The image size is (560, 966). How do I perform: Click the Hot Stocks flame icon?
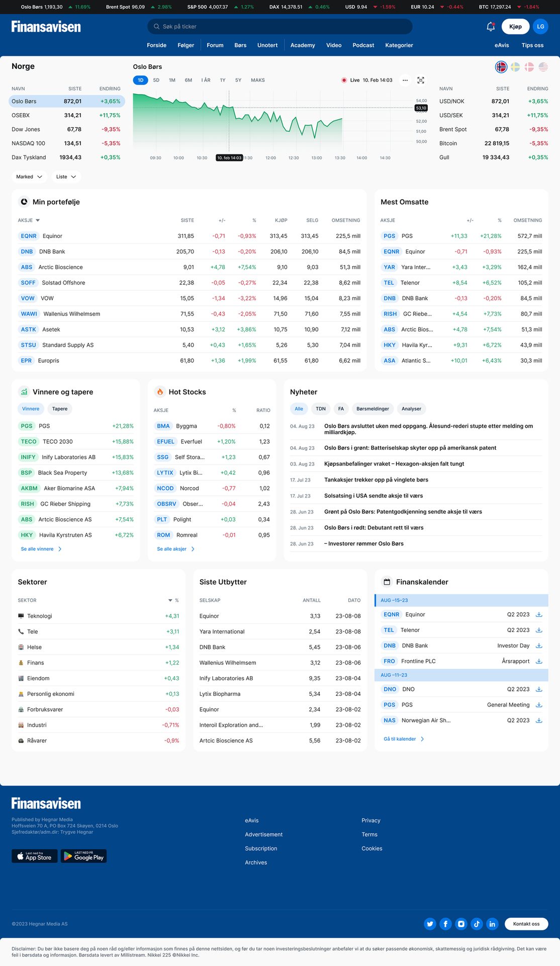click(160, 392)
